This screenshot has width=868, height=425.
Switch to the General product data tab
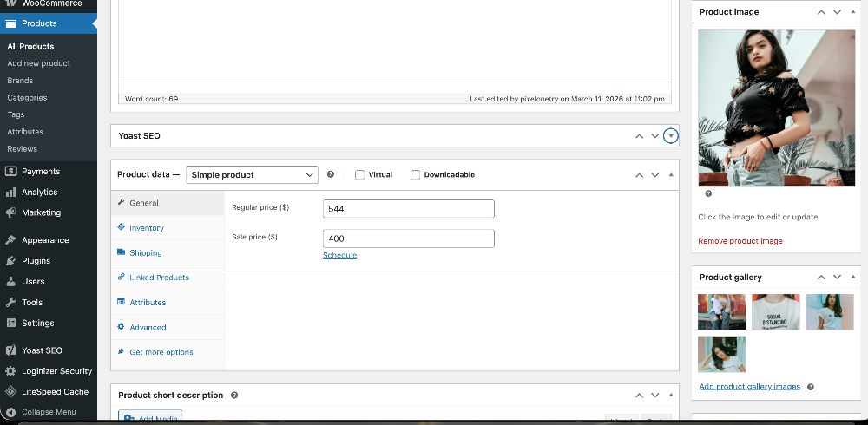[168, 203]
